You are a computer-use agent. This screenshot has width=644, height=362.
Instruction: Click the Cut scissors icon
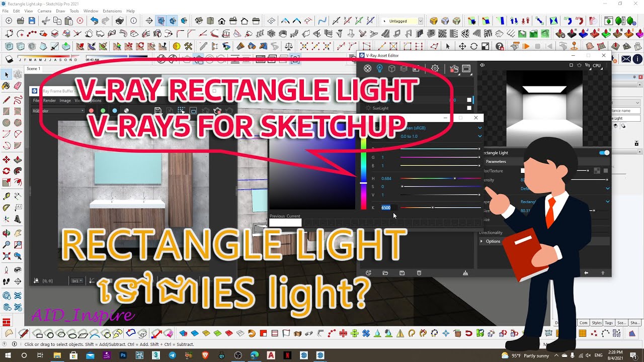[45, 21]
